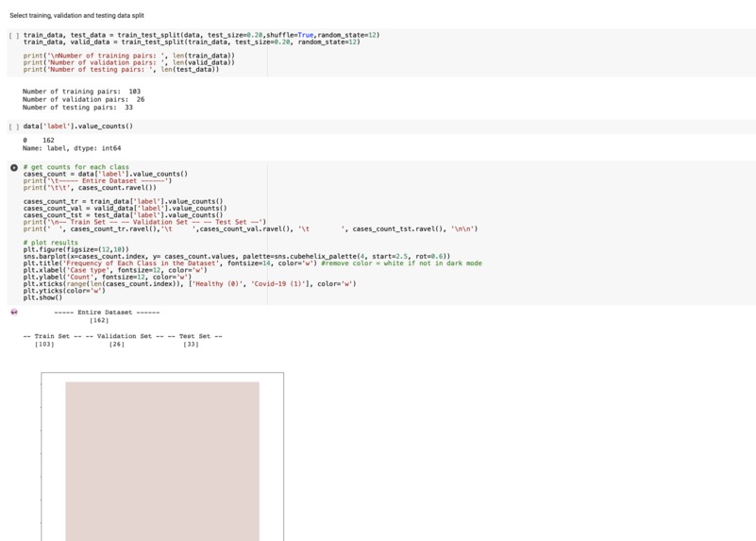Select the run bracket of train_test_split cell
The height and width of the screenshot is (541, 756).
[14, 36]
